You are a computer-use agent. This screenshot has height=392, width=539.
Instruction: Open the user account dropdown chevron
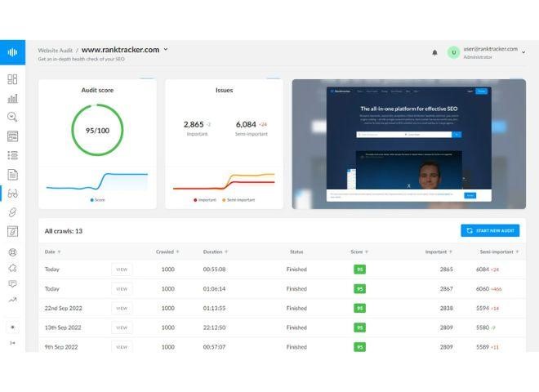pos(523,52)
